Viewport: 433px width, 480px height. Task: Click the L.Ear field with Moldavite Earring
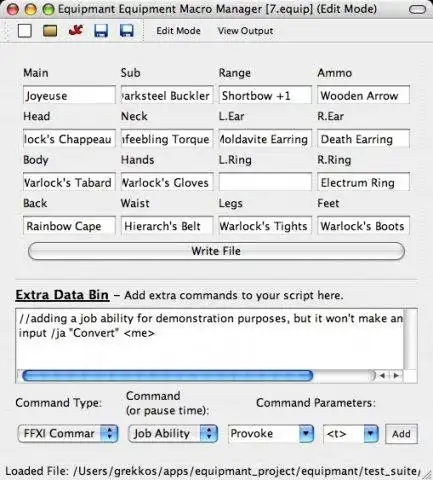coord(265,139)
